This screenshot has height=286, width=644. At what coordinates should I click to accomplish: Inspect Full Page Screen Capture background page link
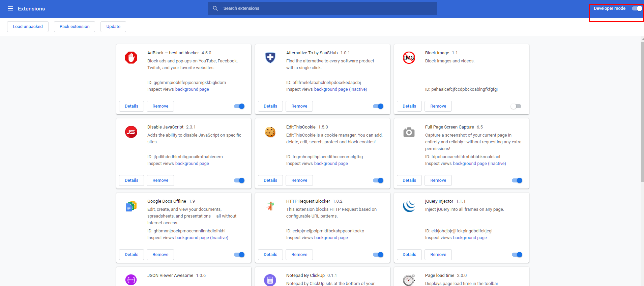point(479,164)
